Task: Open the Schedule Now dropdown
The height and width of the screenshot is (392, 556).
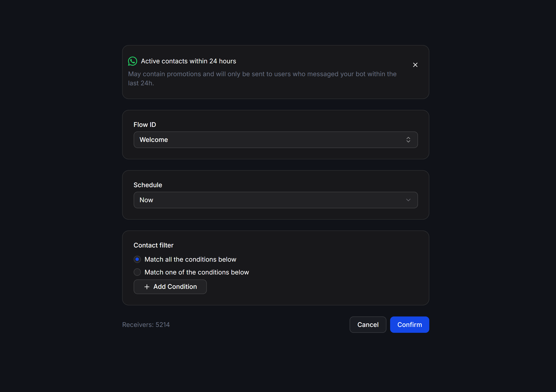Action: click(276, 200)
